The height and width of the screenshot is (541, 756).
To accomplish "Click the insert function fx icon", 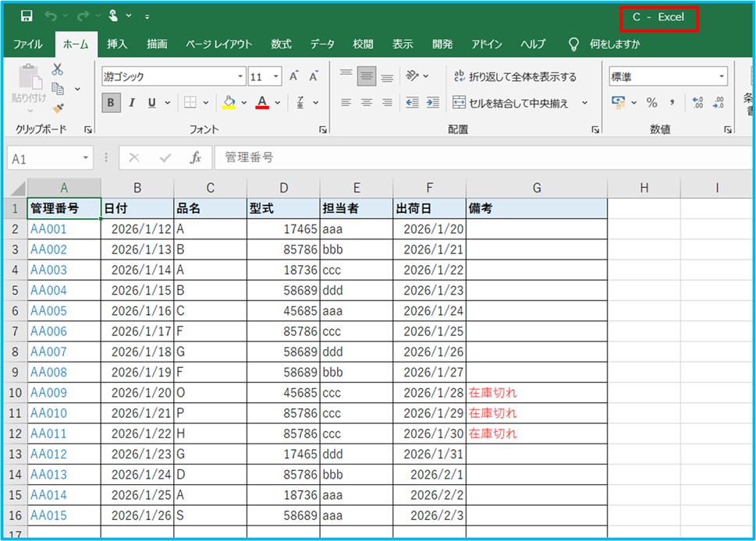I will point(196,158).
